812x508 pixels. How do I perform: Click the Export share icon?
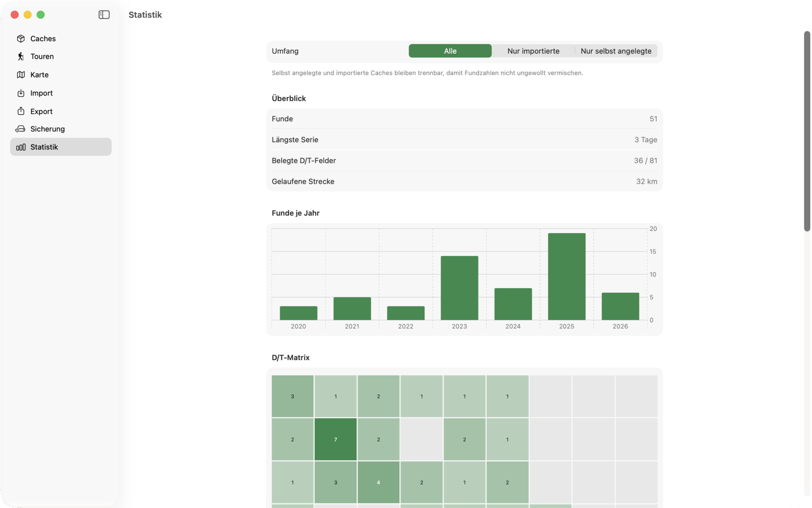coord(21,111)
